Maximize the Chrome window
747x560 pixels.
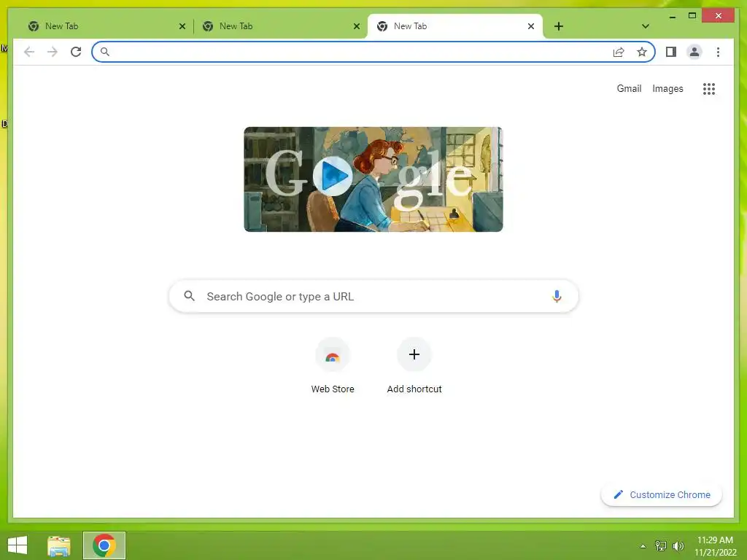pos(692,16)
